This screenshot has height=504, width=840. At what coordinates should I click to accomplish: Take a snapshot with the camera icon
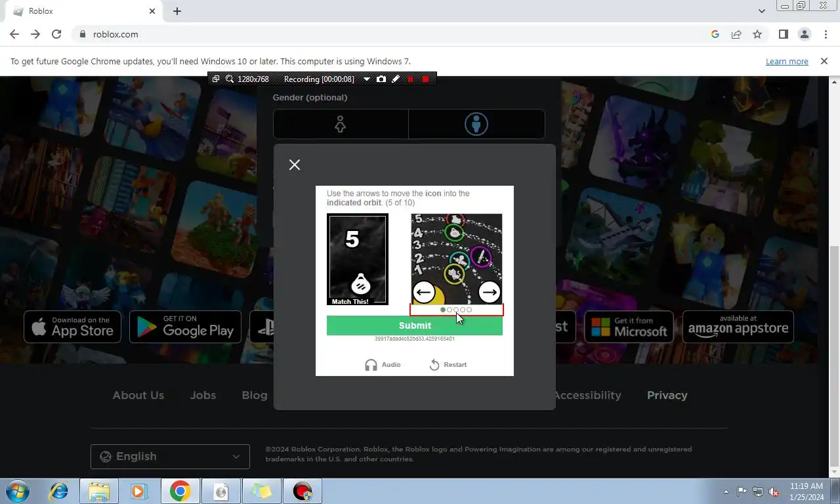[x=381, y=79]
